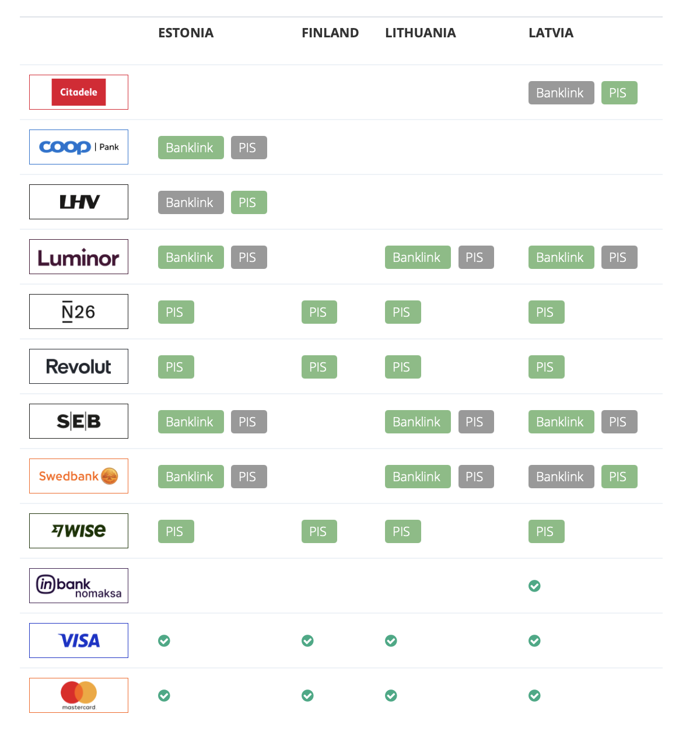The image size is (700, 742).
Task: Click SEB's Banklink badge under Lithuania
Action: pyautogui.click(x=417, y=422)
